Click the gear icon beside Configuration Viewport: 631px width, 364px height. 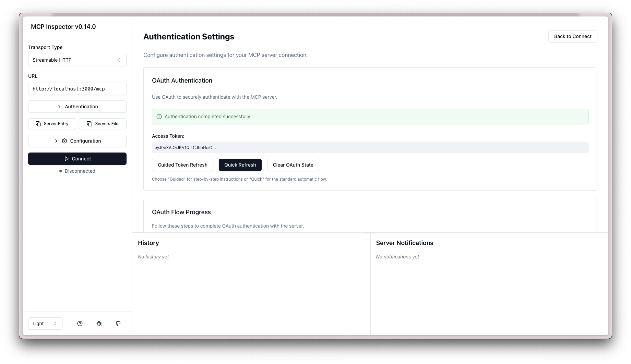pyautogui.click(x=64, y=141)
